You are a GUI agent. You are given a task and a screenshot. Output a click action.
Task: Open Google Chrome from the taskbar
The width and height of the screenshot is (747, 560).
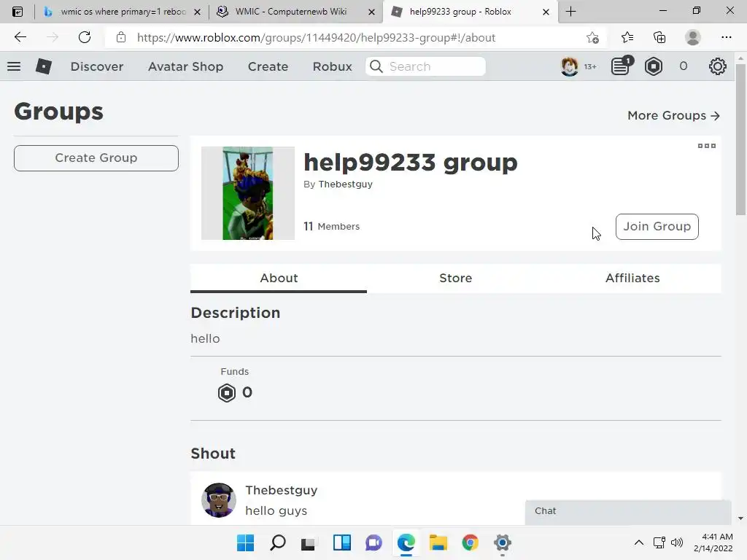click(x=470, y=542)
